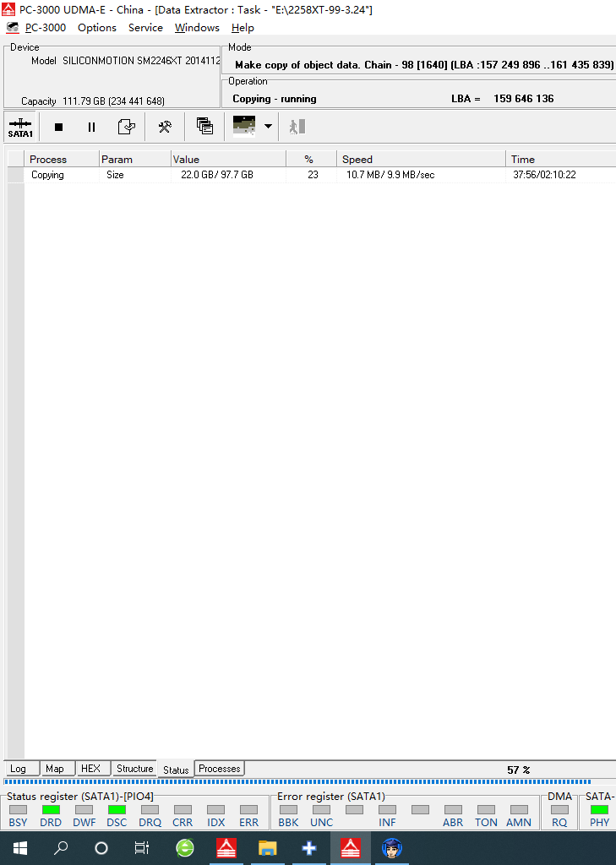Viewport: 616px width, 865px height.
Task: Click the greyed-out exit icon in toolbar
Action: (297, 127)
